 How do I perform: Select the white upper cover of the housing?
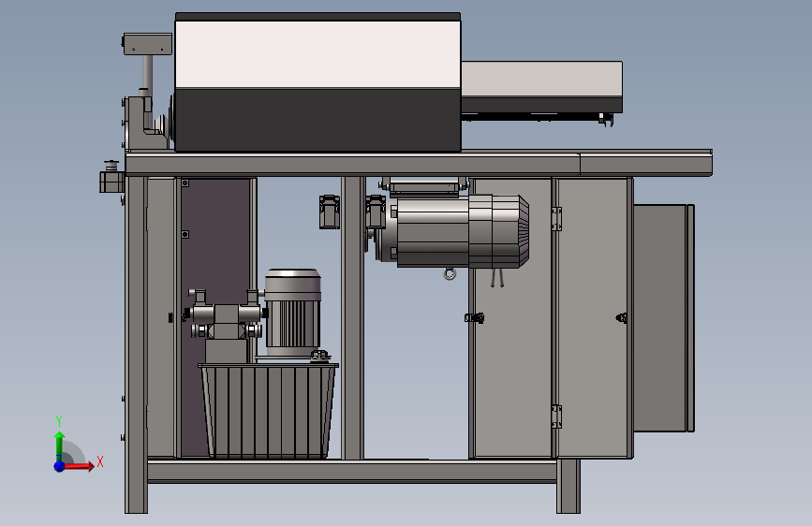pos(317,54)
